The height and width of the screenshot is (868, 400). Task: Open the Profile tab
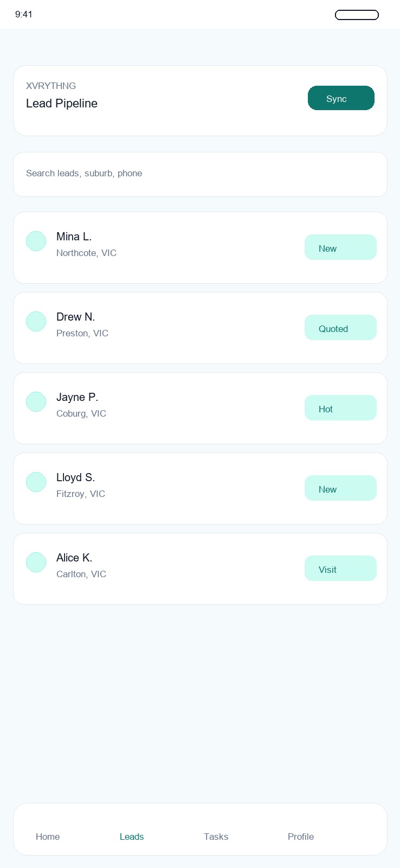point(300,837)
